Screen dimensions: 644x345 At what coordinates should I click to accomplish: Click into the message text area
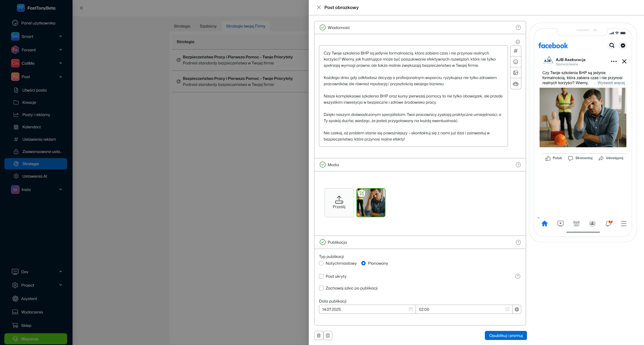413,96
